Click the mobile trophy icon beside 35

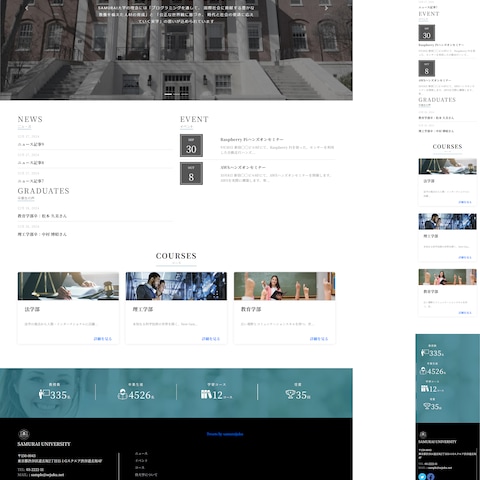427,406
